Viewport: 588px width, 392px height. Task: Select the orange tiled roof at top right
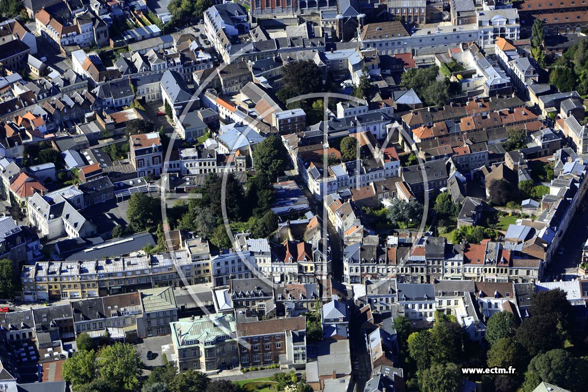click(x=505, y=44)
